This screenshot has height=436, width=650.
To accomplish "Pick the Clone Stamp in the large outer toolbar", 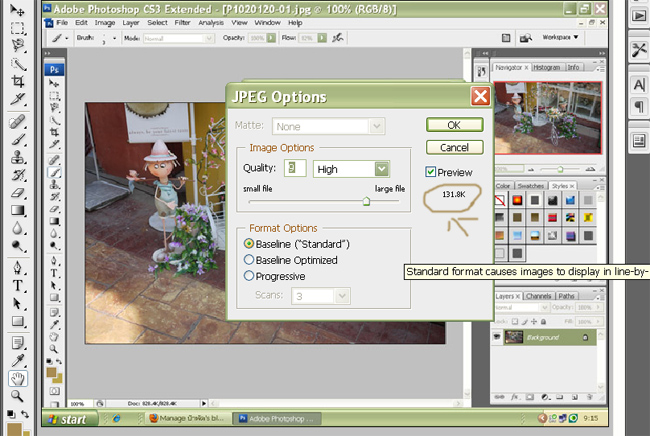I will pos(17,157).
